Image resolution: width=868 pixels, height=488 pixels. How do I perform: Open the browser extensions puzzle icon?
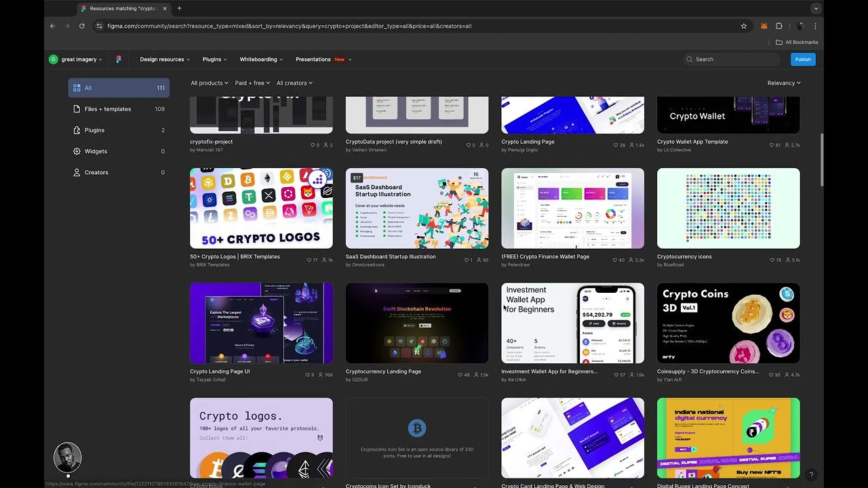[x=778, y=26]
